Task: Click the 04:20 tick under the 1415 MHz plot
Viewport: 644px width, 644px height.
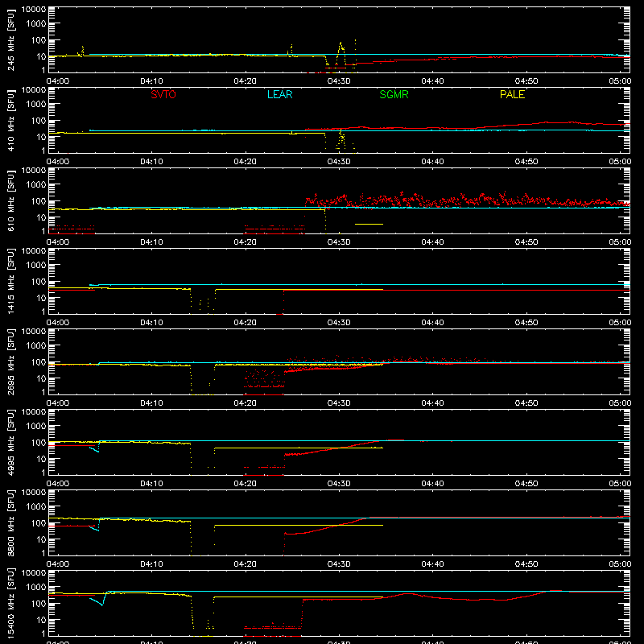Action: [x=246, y=323]
